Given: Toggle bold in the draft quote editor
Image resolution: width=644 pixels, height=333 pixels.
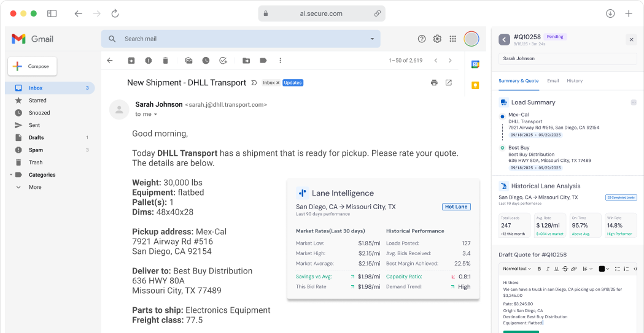Looking at the screenshot, I should [540, 269].
